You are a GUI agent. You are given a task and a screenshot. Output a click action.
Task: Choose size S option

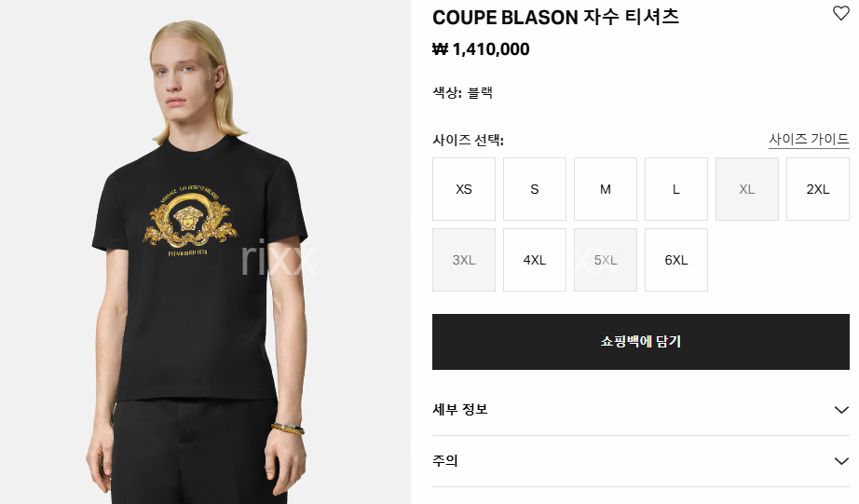point(534,189)
